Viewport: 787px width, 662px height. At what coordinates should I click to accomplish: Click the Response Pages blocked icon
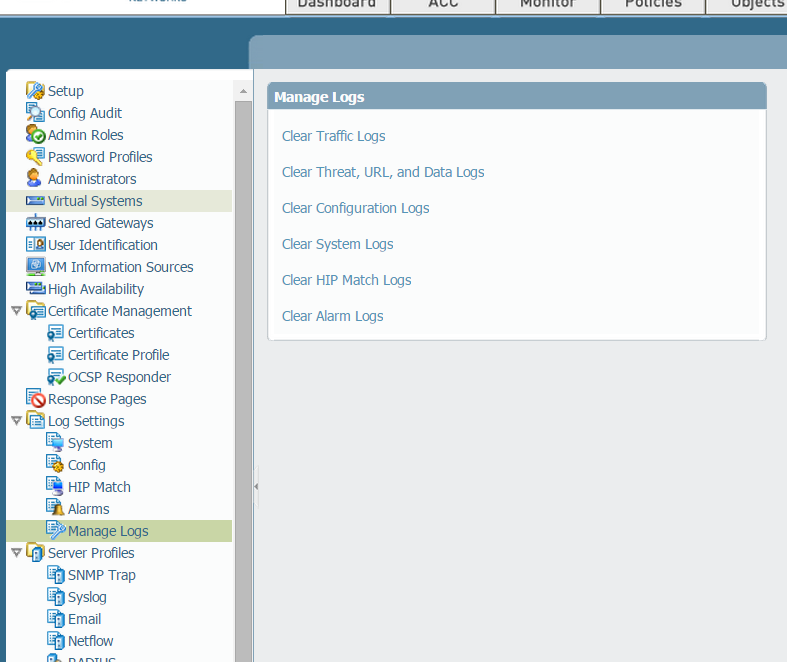coord(35,399)
